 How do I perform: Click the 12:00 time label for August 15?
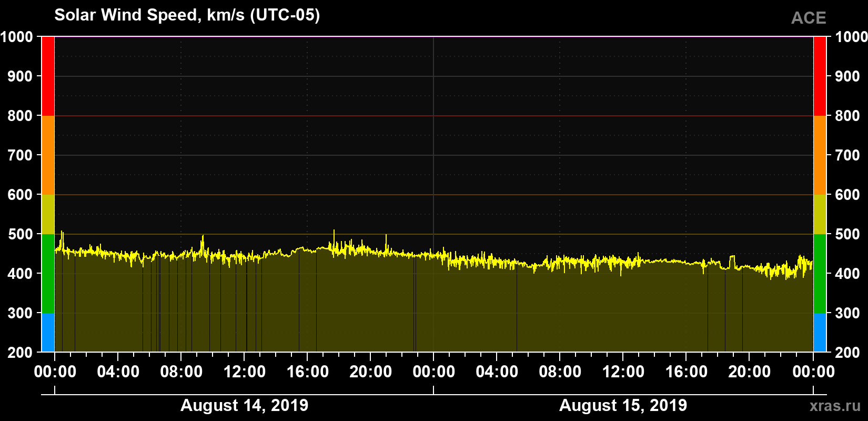(623, 372)
